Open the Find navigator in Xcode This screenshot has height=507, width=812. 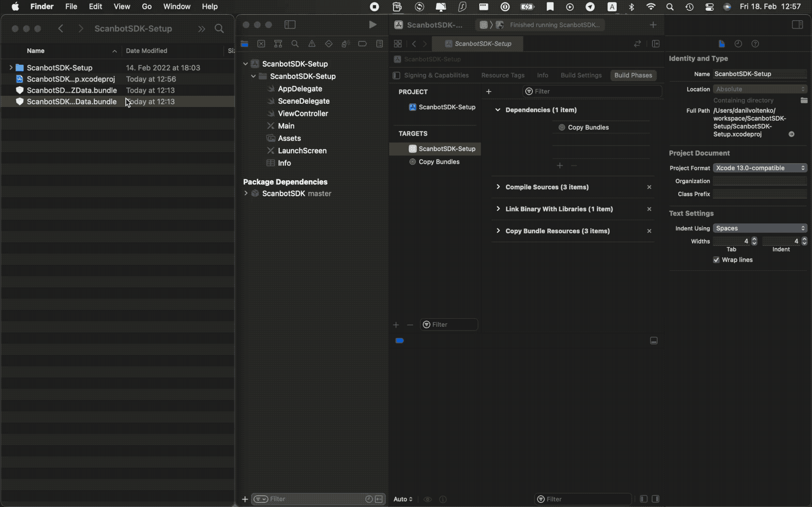click(x=295, y=44)
